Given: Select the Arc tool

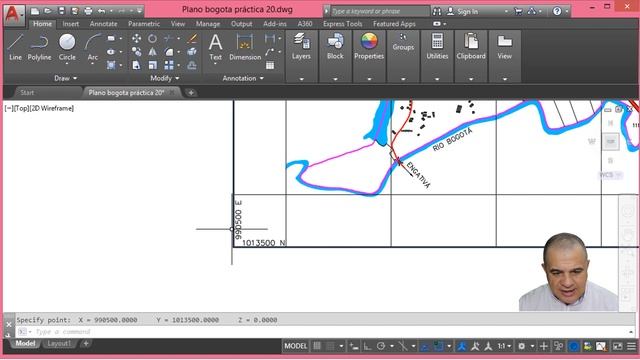Looking at the screenshot, I should (x=93, y=47).
